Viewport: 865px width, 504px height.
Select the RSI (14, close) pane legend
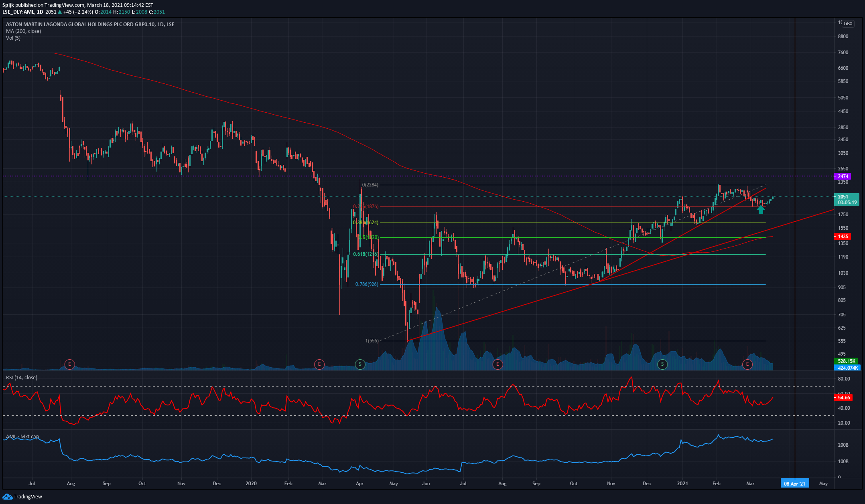[x=22, y=377]
